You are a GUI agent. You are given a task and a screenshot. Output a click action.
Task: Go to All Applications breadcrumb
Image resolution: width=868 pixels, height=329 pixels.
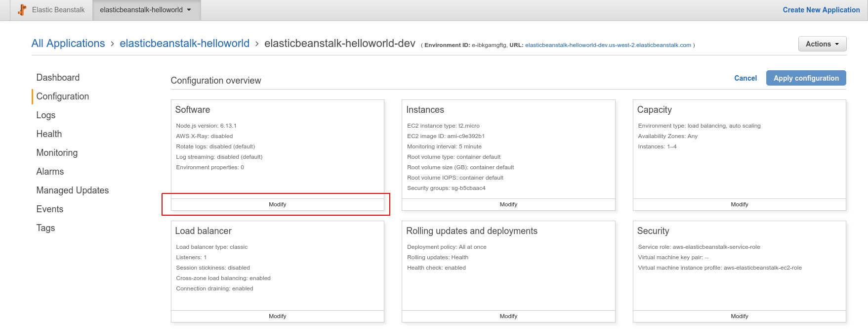point(68,44)
